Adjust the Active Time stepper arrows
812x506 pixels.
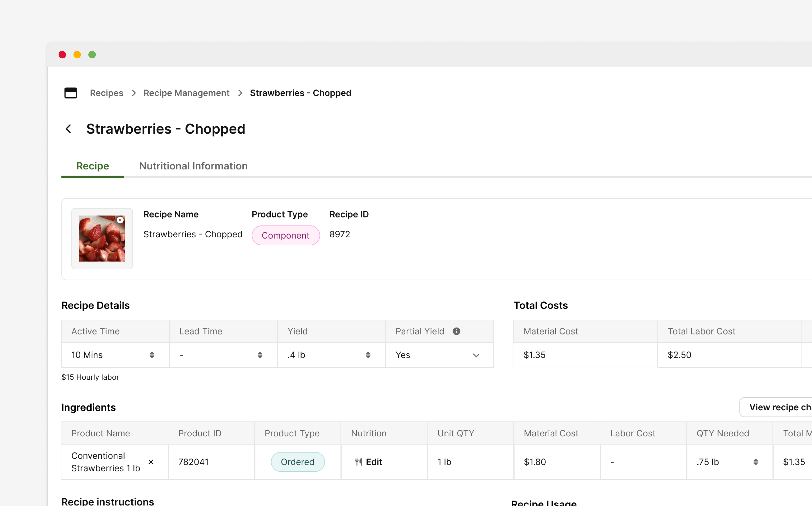(x=152, y=355)
